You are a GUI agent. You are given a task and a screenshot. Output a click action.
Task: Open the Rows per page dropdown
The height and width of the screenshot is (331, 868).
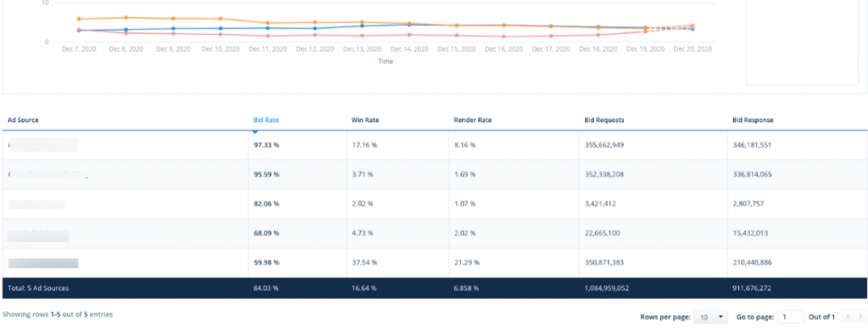click(x=710, y=317)
